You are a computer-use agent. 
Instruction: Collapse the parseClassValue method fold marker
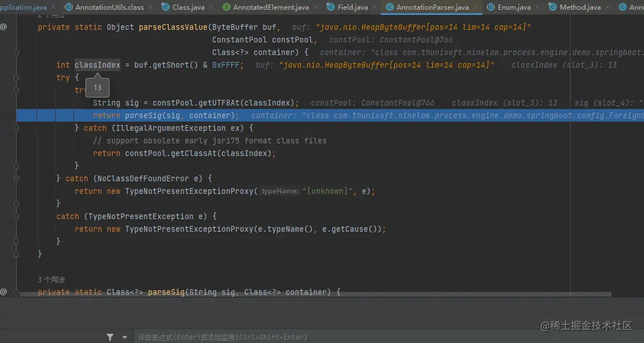tap(17, 53)
